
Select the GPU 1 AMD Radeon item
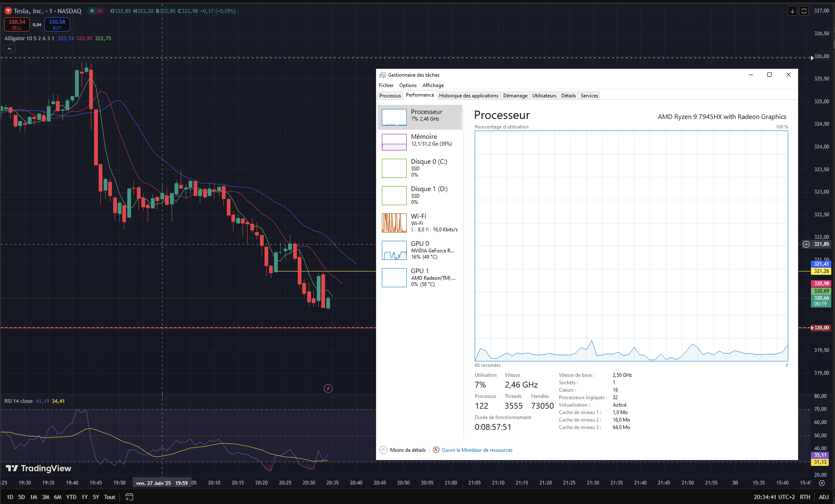tap(420, 278)
